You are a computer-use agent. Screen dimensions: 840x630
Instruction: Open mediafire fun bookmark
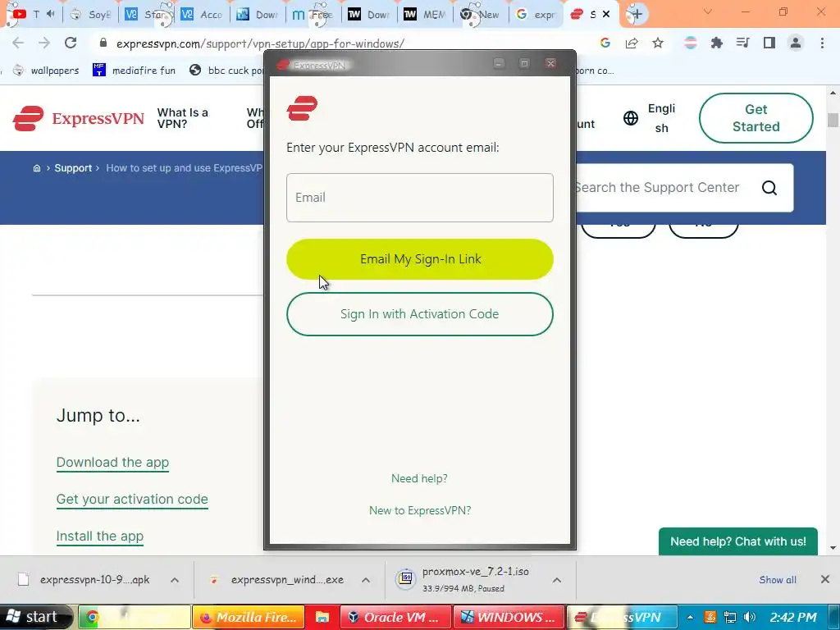click(x=134, y=71)
